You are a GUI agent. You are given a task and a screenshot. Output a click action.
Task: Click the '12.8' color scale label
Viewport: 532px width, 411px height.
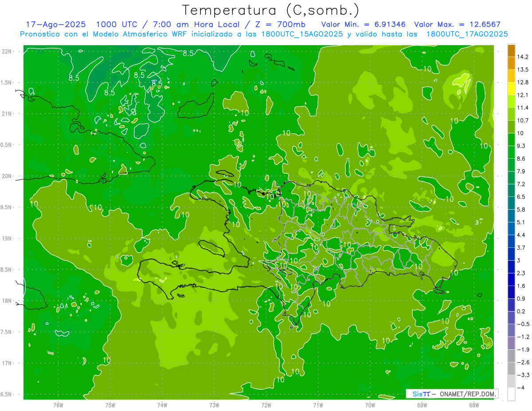click(x=523, y=82)
